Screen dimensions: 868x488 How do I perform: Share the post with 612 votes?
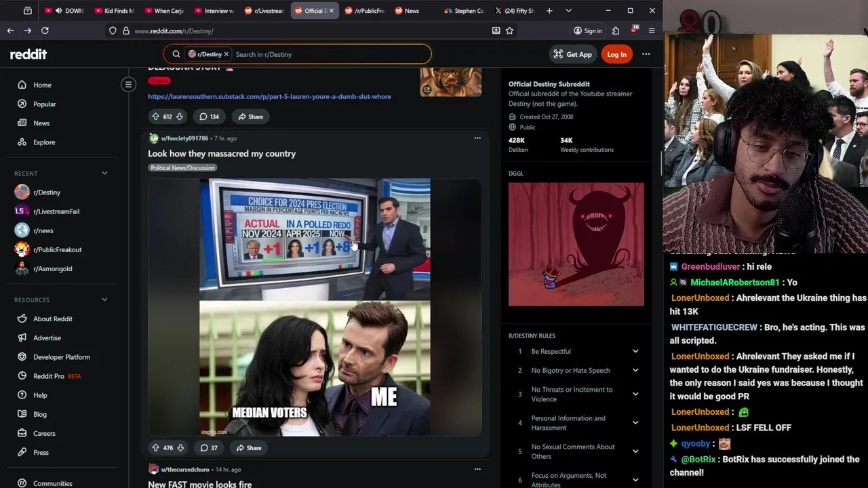250,117
